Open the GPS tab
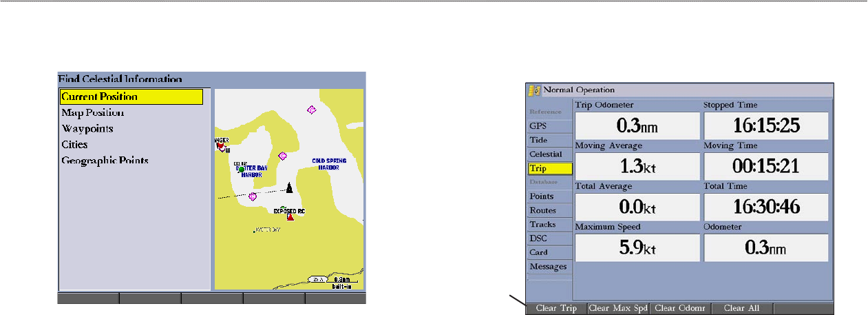The height and width of the screenshot is (315, 868). click(550, 126)
